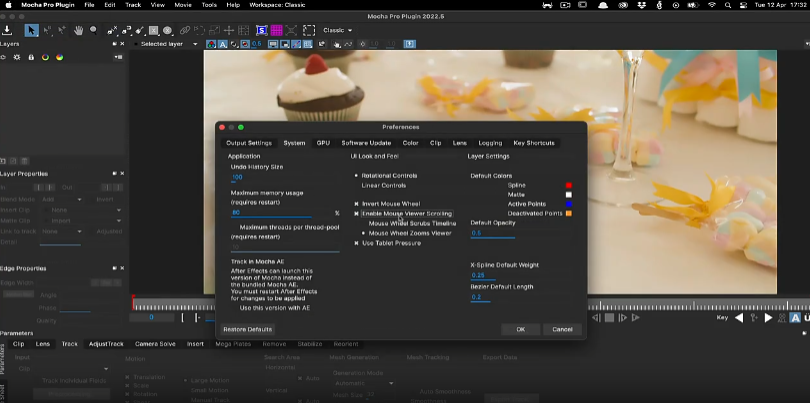This screenshot has height=403, width=810.
Task: Select the Create X-Spline Layer tool
Action: (x=112, y=30)
